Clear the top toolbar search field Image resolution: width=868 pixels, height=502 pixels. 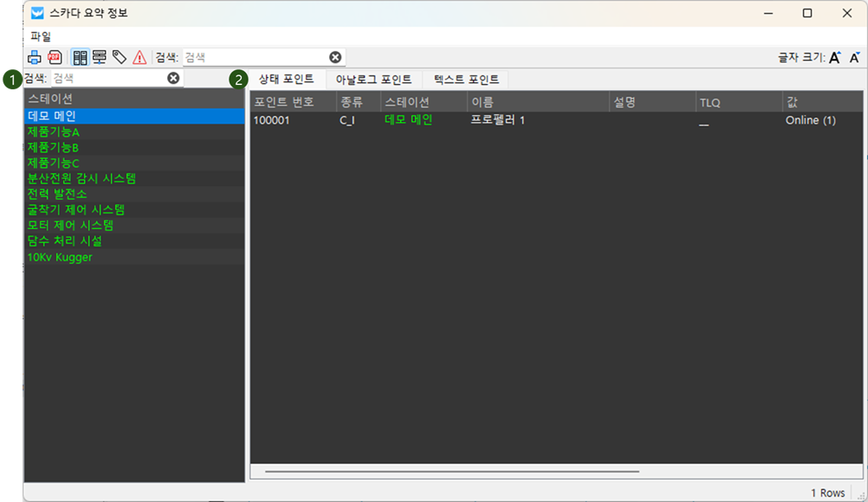tap(335, 57)
